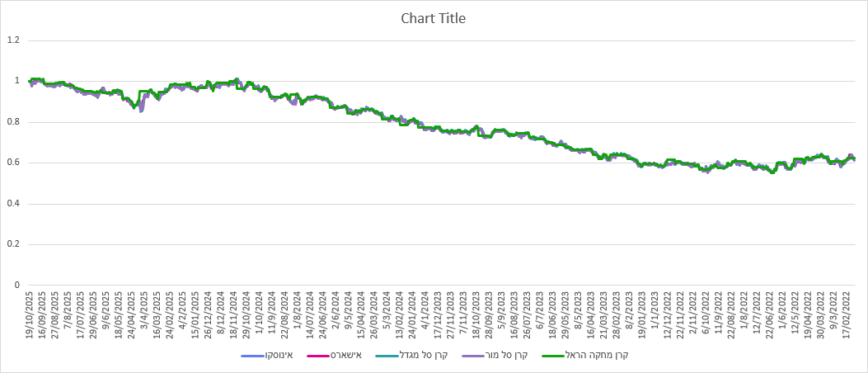The height and width of the screenshot is (373, 868).
Task: Click the 6/10/2022 date label
Action: tap(707, 313)
